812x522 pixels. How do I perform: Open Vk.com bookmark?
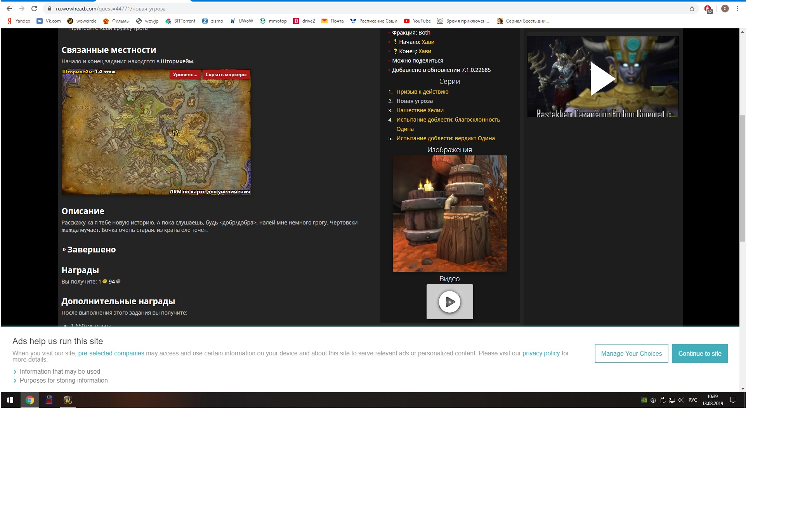click(49, 21)
